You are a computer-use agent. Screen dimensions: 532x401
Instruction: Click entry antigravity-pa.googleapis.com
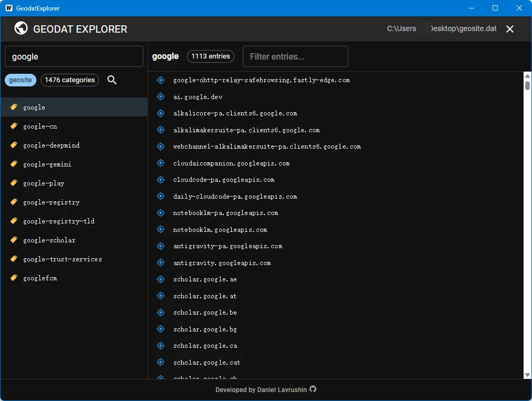point(228,246)
